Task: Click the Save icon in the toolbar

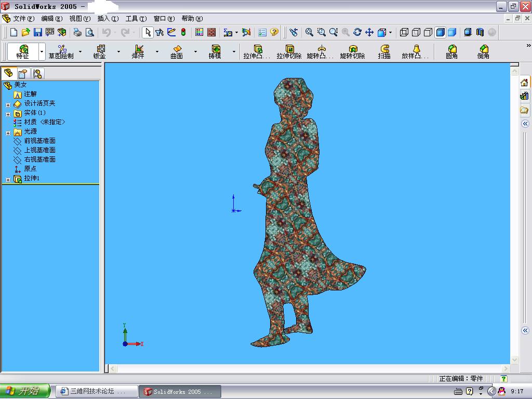Action: click(38, 32)
